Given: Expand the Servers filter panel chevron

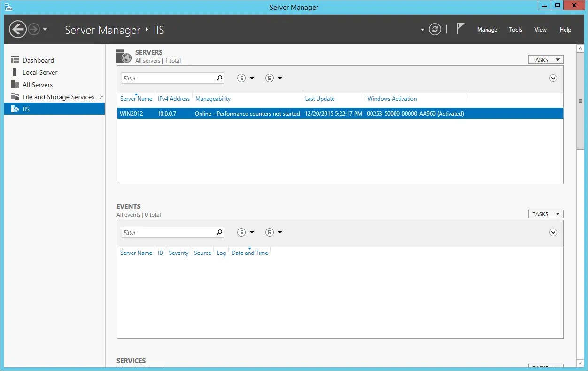Looking at the screenshot, I should pos(553,78).
